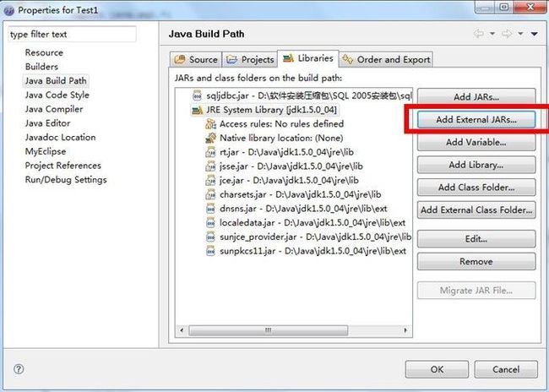Click the horizontal scrollbar thumb
549x392 pixels.
pos(269,330)
